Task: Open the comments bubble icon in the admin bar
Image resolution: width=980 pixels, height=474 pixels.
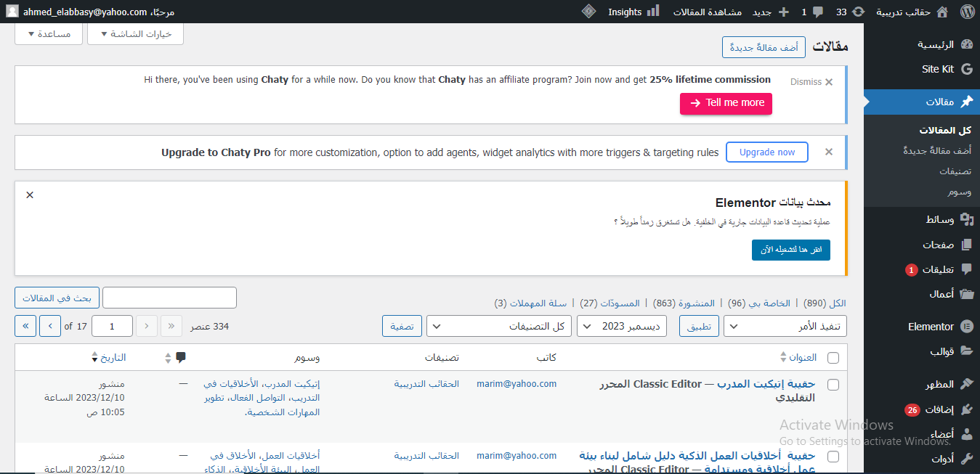Action: (x=819, y=12)
